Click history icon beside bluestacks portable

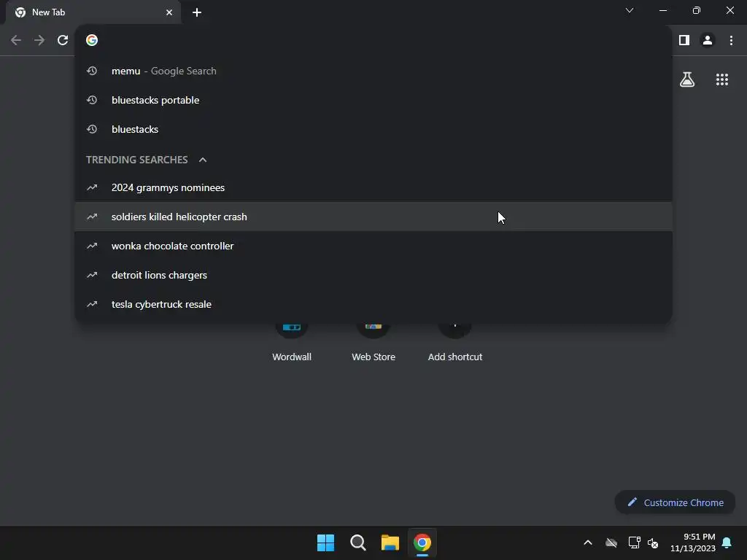click(x=92, y=100)
